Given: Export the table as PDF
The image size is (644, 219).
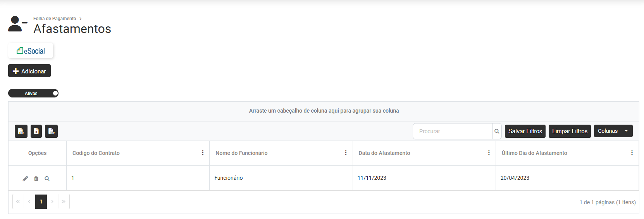Looking at the screenshot, I should (21, 131).
